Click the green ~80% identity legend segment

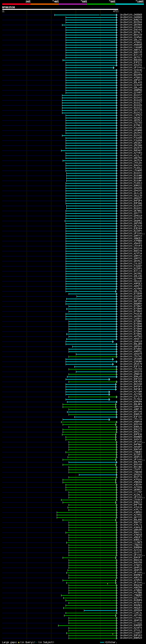point(101,4)
